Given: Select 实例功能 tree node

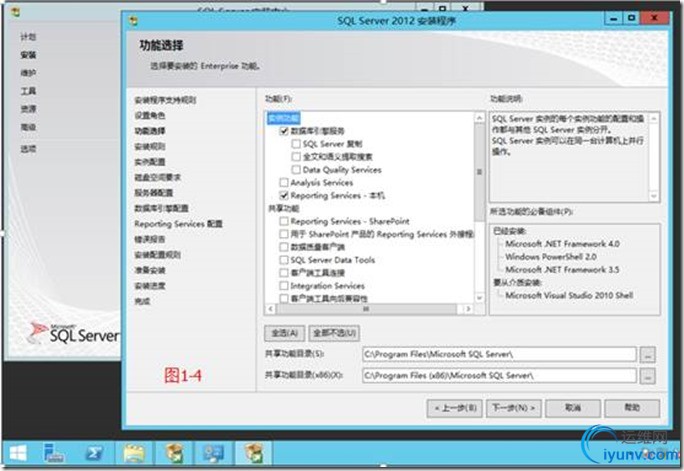Looking at the screenshot, I should (284, 118).
